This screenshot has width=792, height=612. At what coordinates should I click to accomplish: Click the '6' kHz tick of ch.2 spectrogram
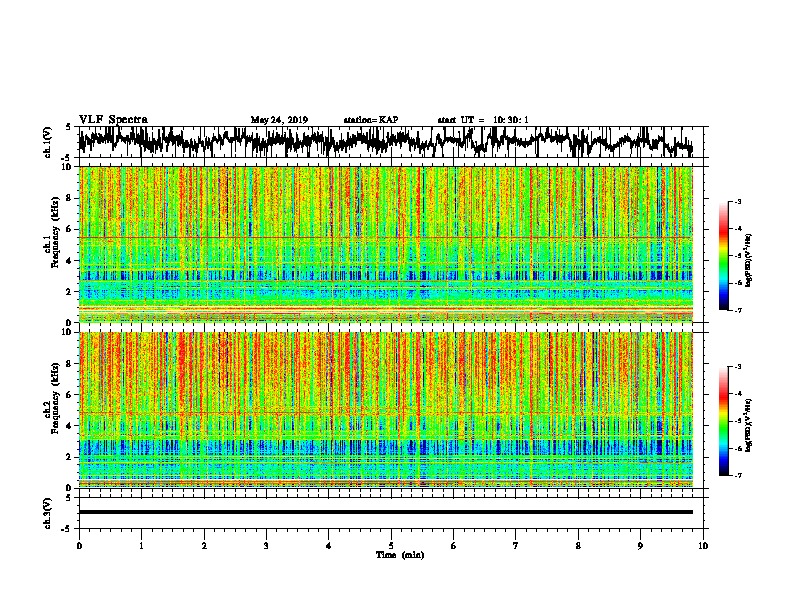(x=71, y=394)
